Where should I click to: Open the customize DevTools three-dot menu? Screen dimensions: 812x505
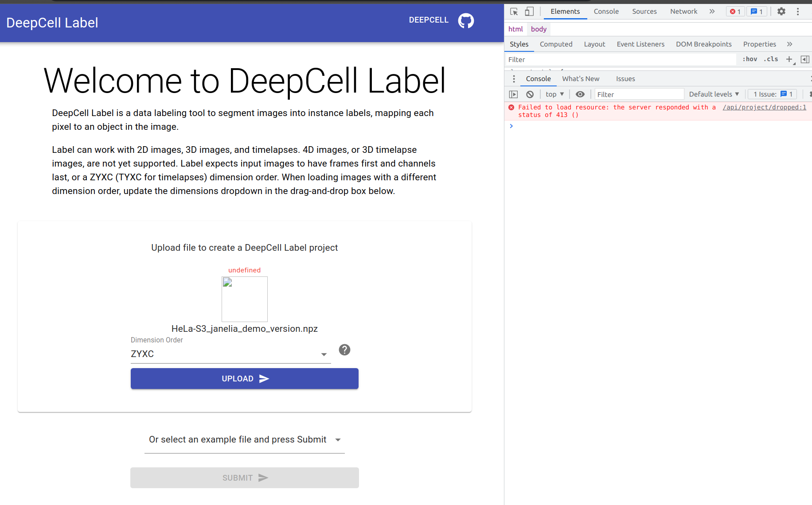coord(798,11)
